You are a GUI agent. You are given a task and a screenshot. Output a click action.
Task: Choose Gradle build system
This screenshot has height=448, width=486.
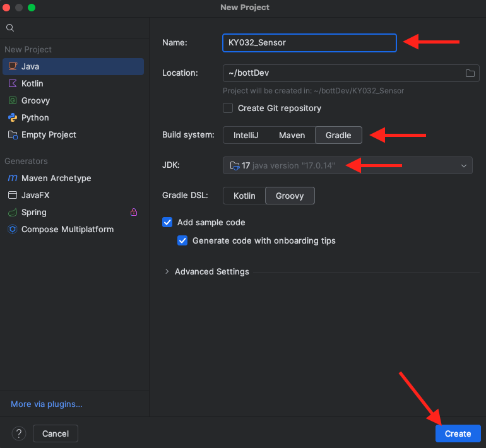[338, 135]
